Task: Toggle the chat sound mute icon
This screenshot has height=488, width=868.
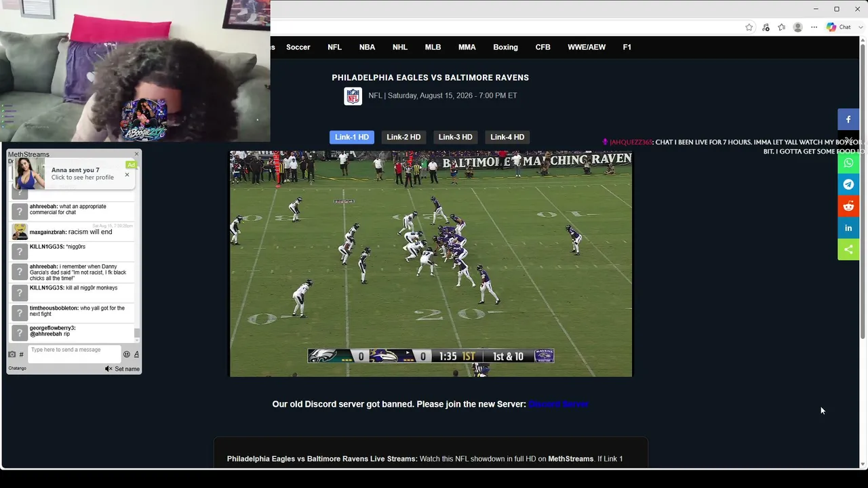Action: 108,369
